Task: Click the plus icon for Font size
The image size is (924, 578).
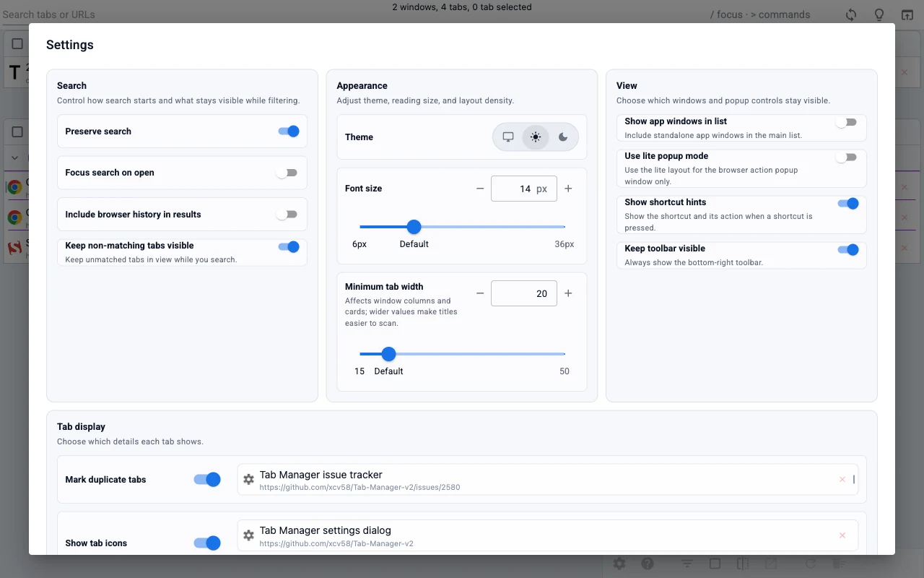Action: 568,189
